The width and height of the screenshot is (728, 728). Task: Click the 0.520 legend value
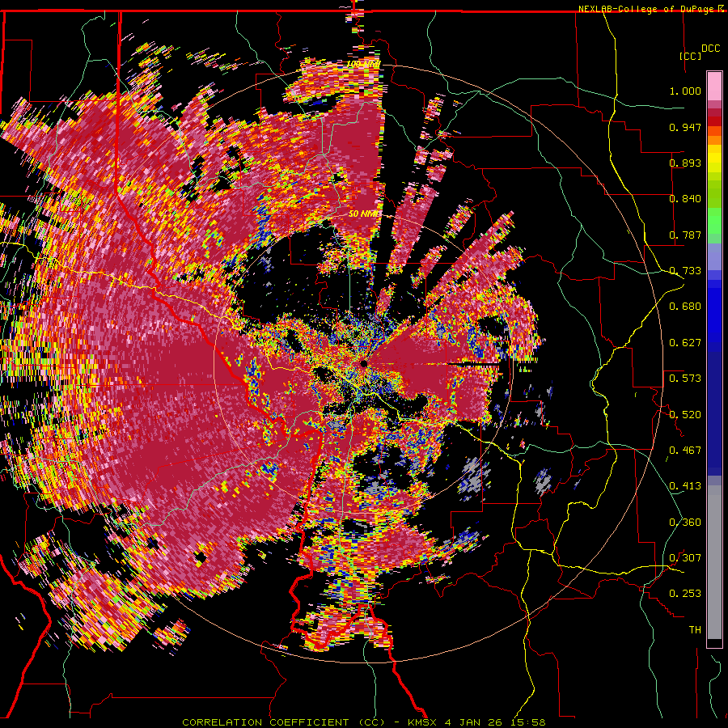pyautogui.click(x=685, y=414)
